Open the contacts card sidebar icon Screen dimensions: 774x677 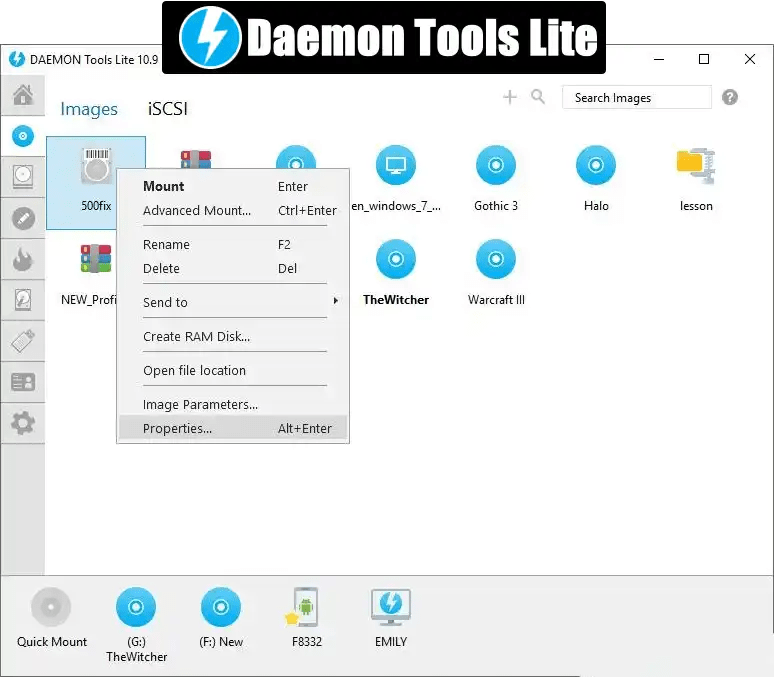(x=23, y=382)
